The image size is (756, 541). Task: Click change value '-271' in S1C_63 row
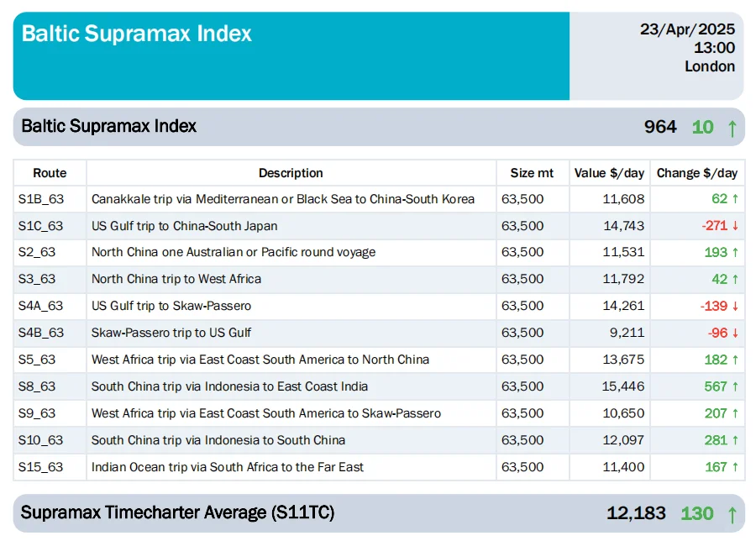point(715,226)
